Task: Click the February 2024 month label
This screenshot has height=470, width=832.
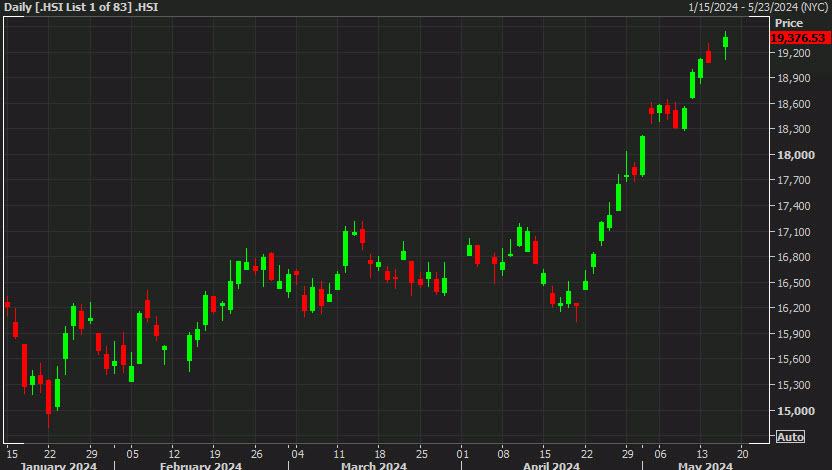Action: [201, 466]
